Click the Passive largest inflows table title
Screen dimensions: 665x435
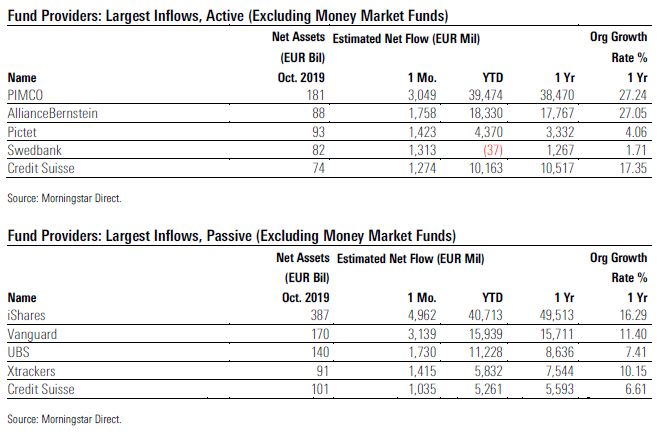point(231,235)
